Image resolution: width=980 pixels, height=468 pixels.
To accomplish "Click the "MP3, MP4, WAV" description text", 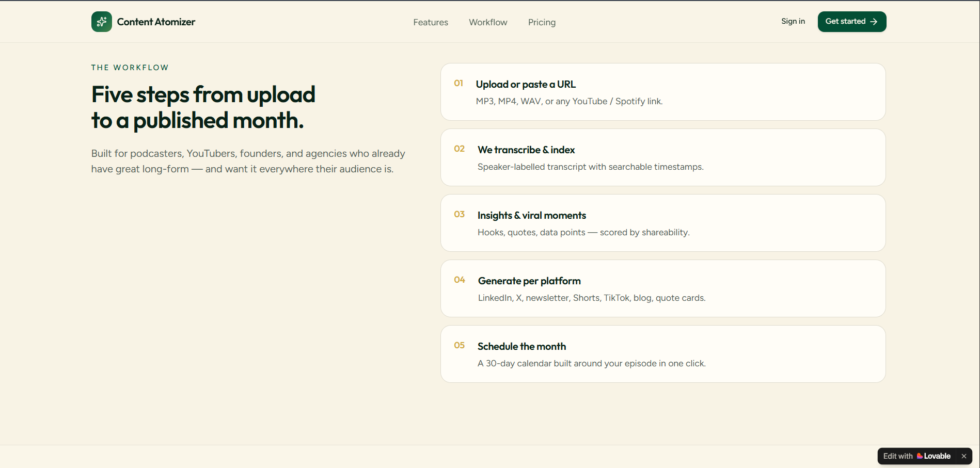I will tap(569, 101).
